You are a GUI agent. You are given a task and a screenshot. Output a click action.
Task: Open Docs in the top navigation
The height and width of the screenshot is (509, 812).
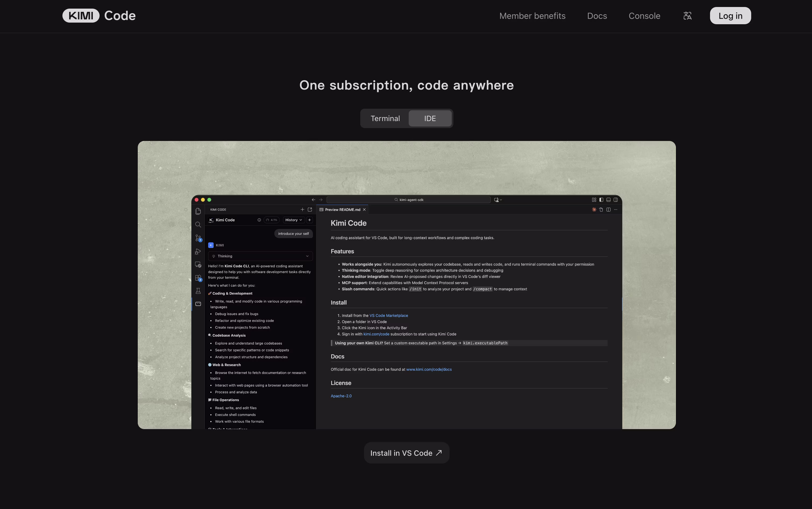[597, 16]
